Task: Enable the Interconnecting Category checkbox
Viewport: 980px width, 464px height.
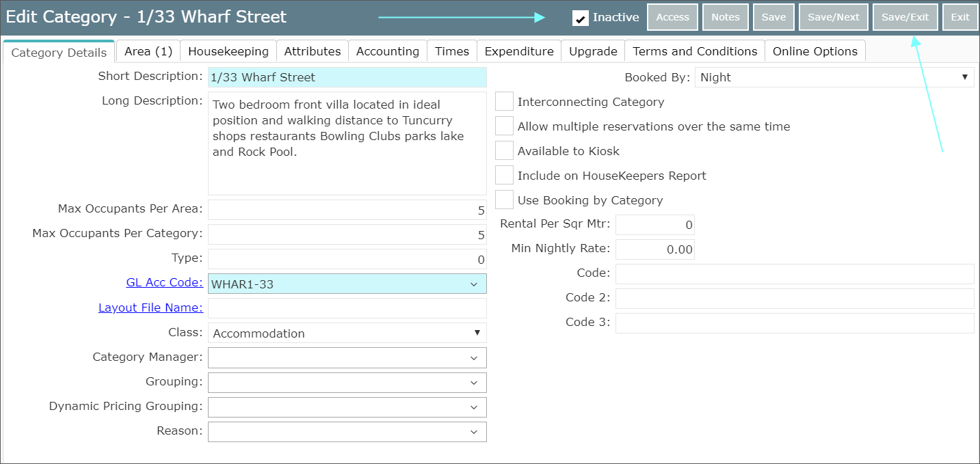Action: click(504, 102)
